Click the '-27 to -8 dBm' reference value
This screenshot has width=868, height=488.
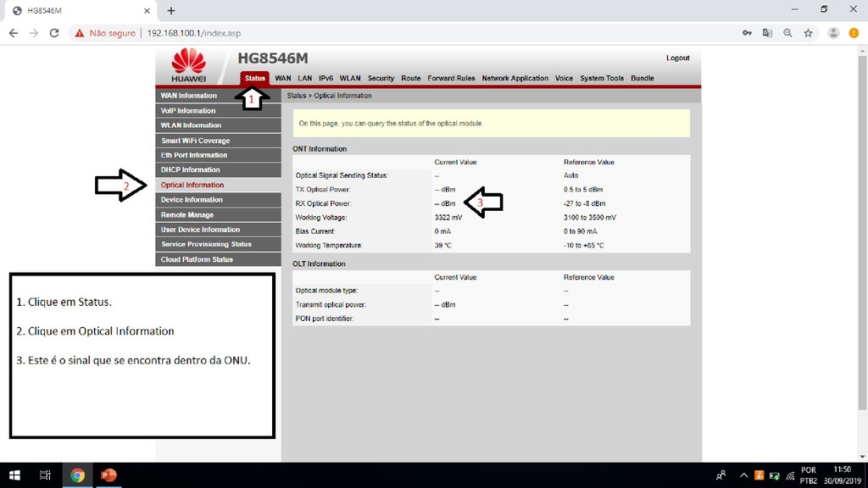point(585,203)
